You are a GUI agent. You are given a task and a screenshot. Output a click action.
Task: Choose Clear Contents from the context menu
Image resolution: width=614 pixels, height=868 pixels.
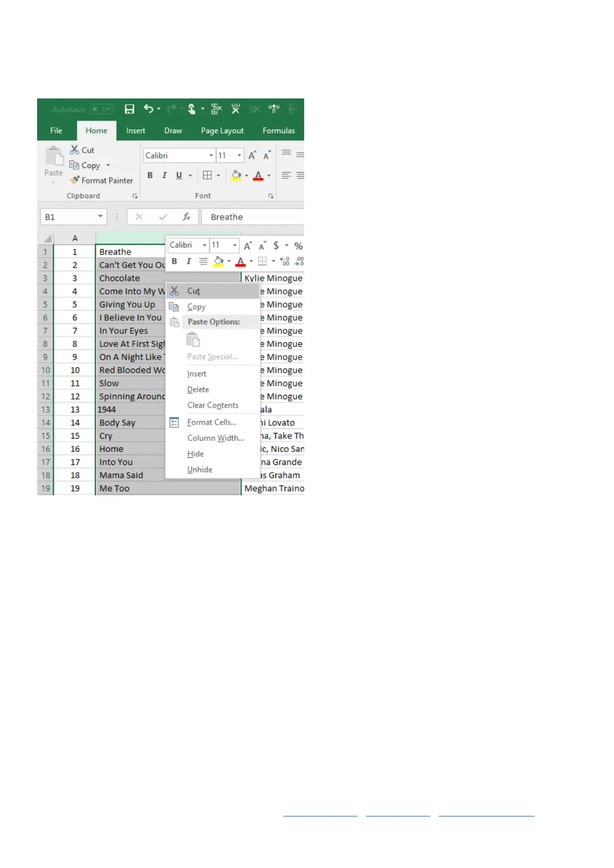tap(213, 406)
